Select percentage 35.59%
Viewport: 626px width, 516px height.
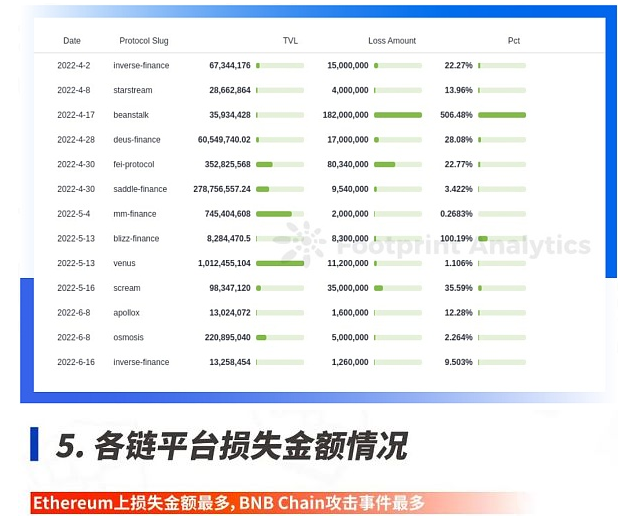pos(459,288)
